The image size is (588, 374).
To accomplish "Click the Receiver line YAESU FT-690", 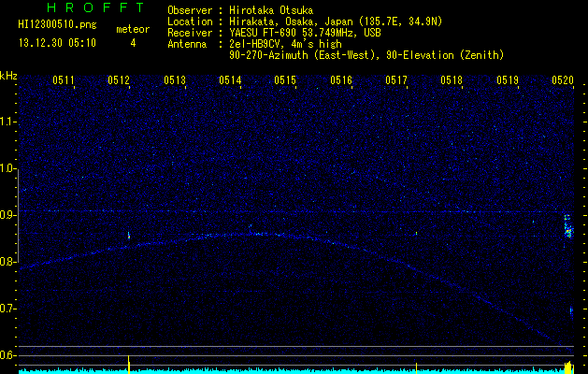I will (x=305, y=33).
